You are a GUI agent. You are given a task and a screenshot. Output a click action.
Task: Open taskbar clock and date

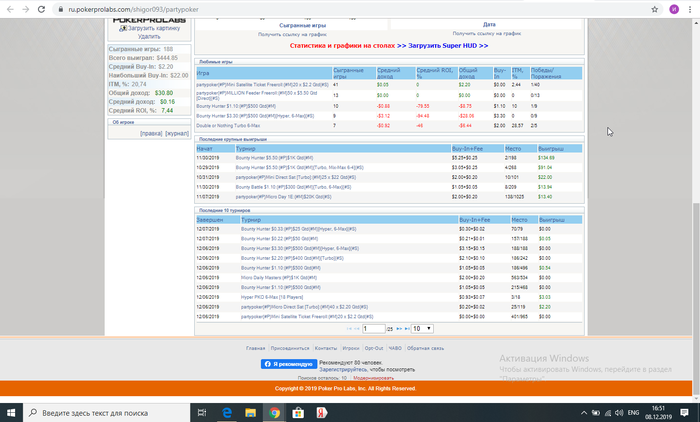(x=658, y=413)
